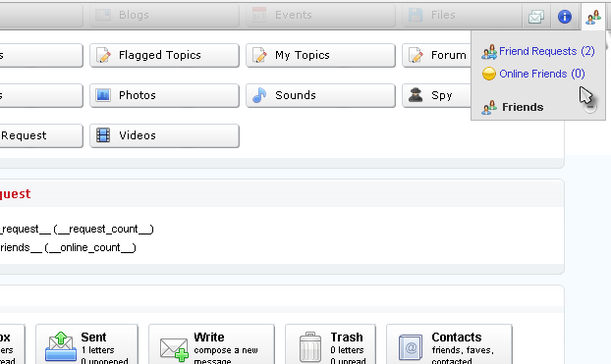
Task: Open the Videos button
Action: pos(164,135)
